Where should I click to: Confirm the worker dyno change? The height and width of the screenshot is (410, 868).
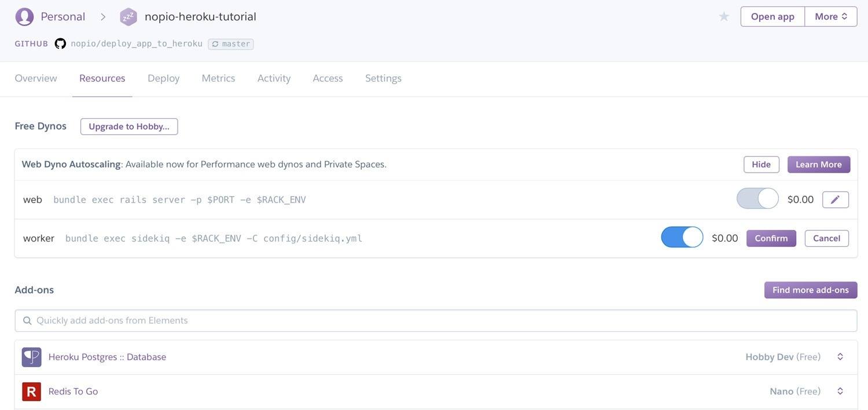[771, 238]
